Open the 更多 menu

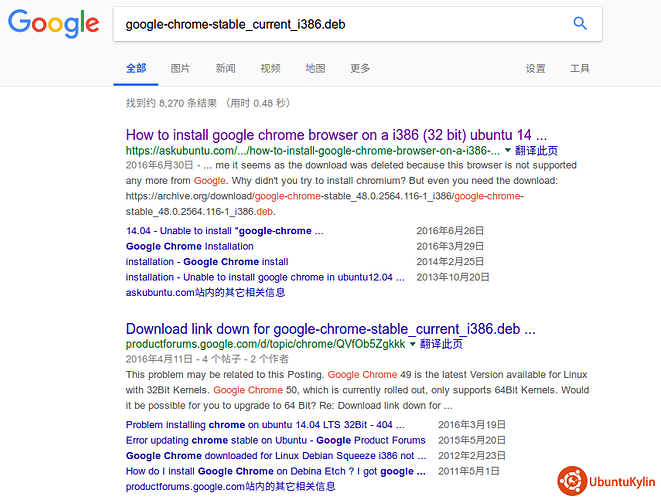360,68
